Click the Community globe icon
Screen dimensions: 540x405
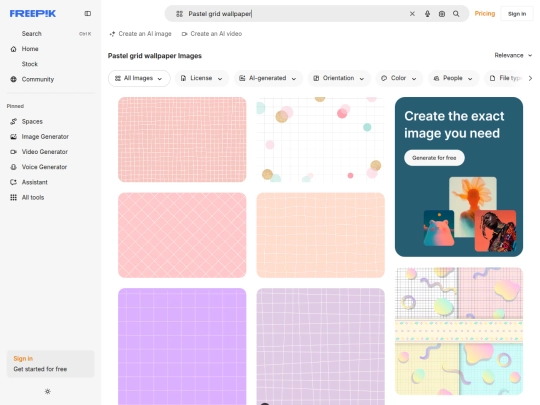point(13,79)
